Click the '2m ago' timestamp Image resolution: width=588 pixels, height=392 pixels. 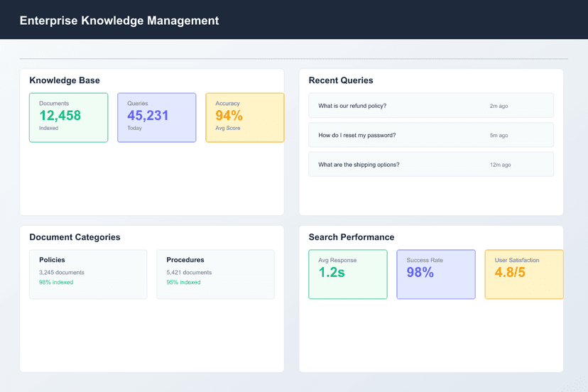[499, 106]
